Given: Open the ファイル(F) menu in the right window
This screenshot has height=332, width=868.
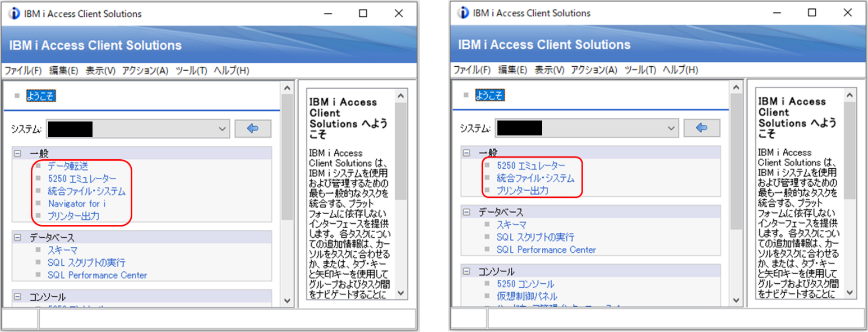Looking at the screenshot, I should (x=472, y=70).
